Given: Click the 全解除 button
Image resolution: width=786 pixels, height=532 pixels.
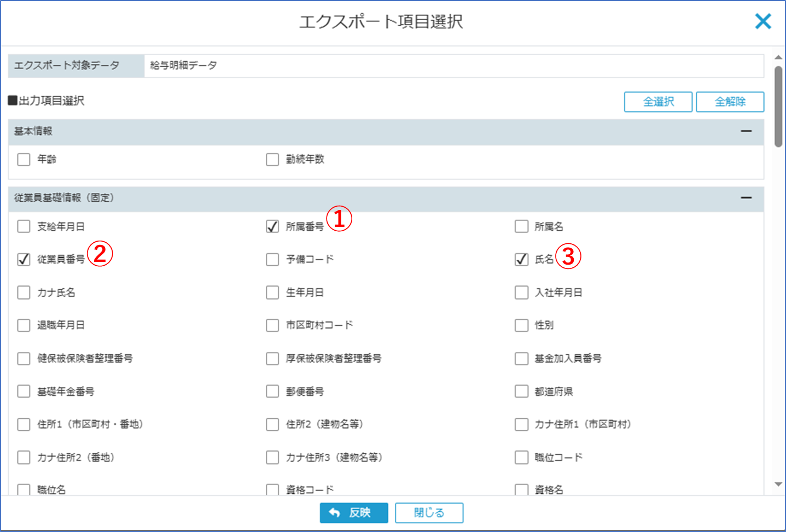Looking at the screenshot, I should pos(730,102).
